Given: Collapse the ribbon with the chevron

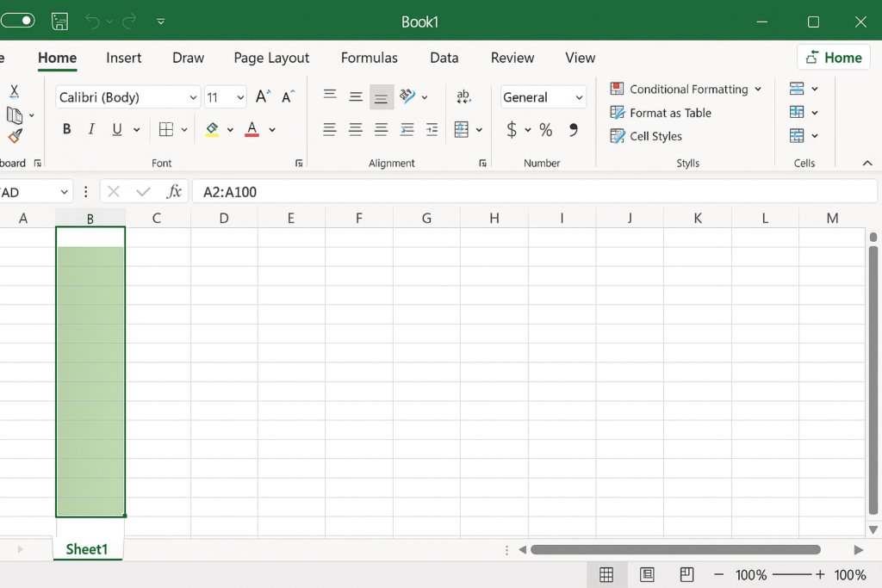Looking at the screenshot, I should click(867, 163).
